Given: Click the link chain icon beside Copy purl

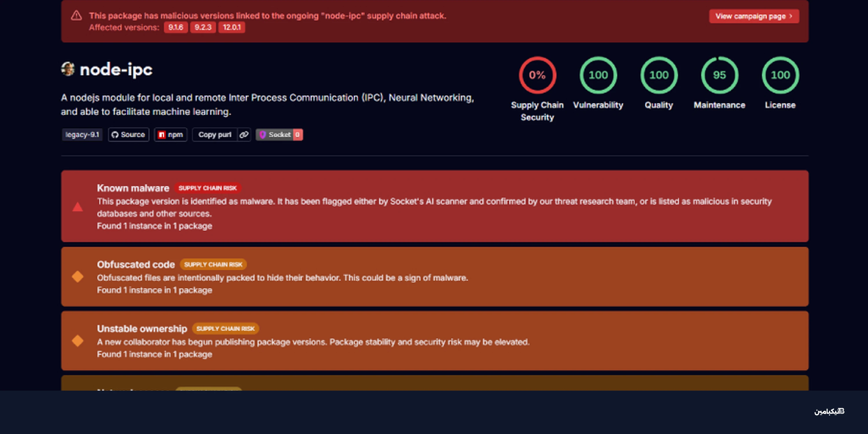Looking at the screenshot, I should point(244,135).
